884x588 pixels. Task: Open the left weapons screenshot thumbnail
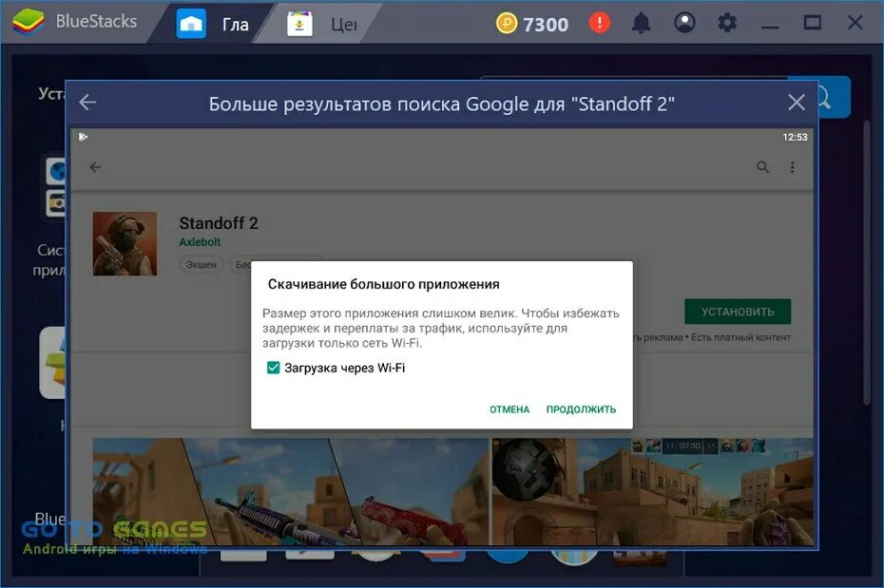(290, 492)
